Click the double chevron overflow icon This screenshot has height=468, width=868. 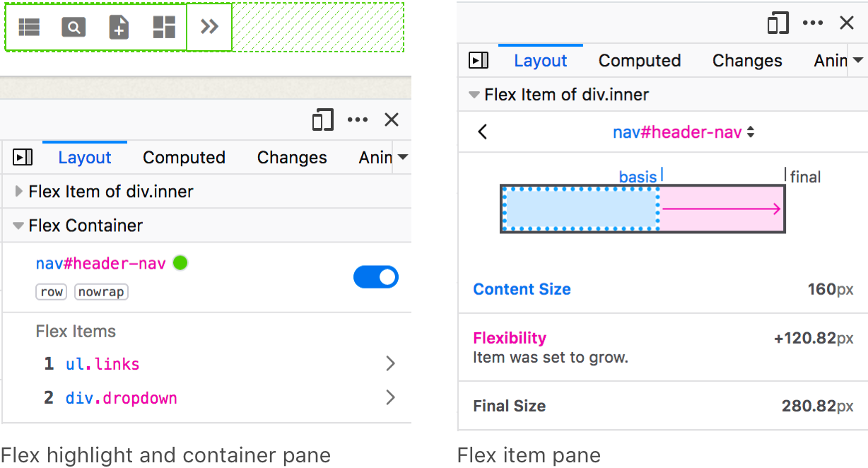(x=209, y=28)
